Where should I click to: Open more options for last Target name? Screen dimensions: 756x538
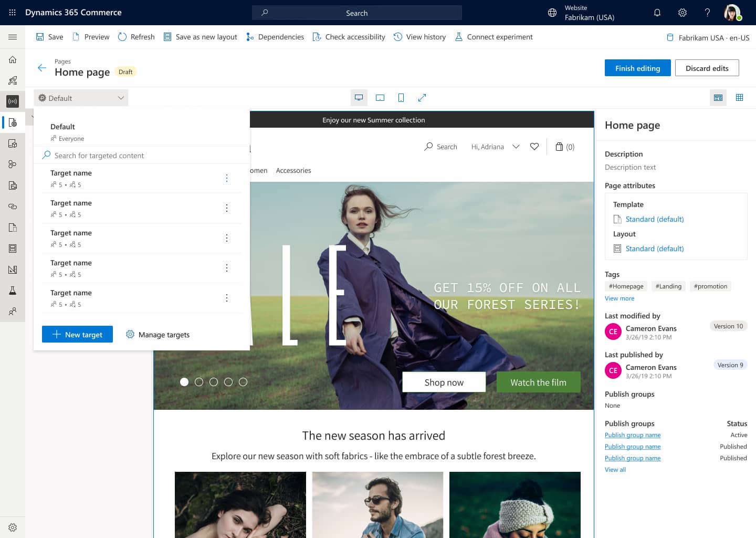pyautogui.click(x=227, y=298)
